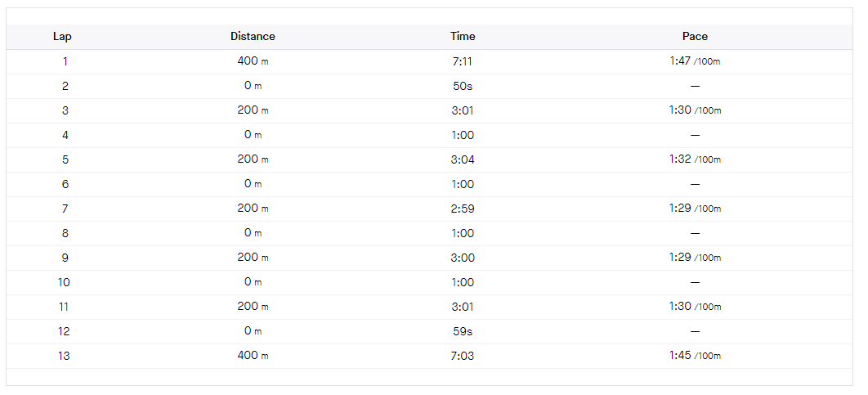Select the 400 m distance for lap 13
The height and width of the screenshot is (395, 868).
(253, 356)
